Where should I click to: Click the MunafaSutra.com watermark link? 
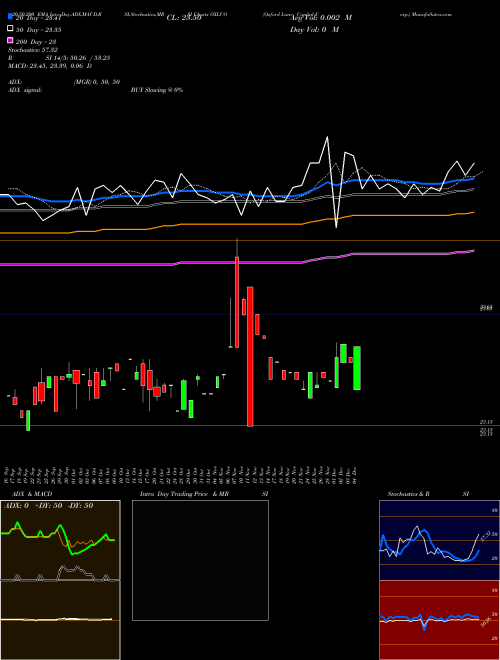coord(426,14)
